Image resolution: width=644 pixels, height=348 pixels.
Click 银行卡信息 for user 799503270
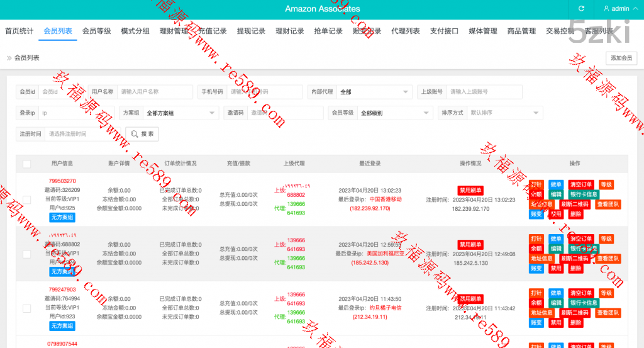point(584,195)
